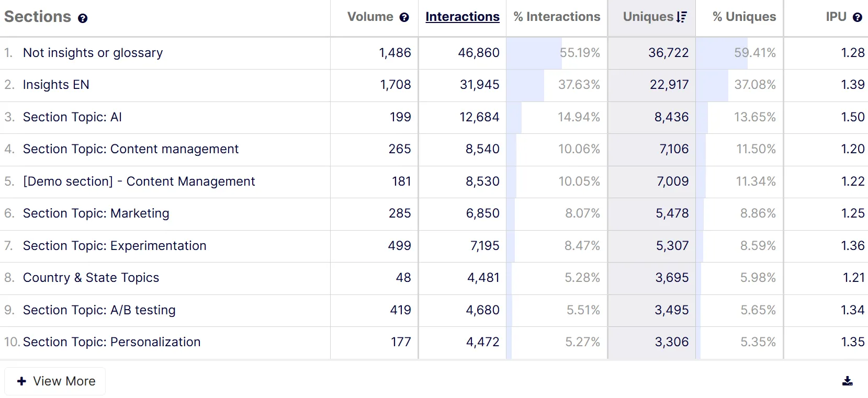The width and height of the screenshot is (868, 398).
Task: Click the download table data icon
Action: pos(848,381)
